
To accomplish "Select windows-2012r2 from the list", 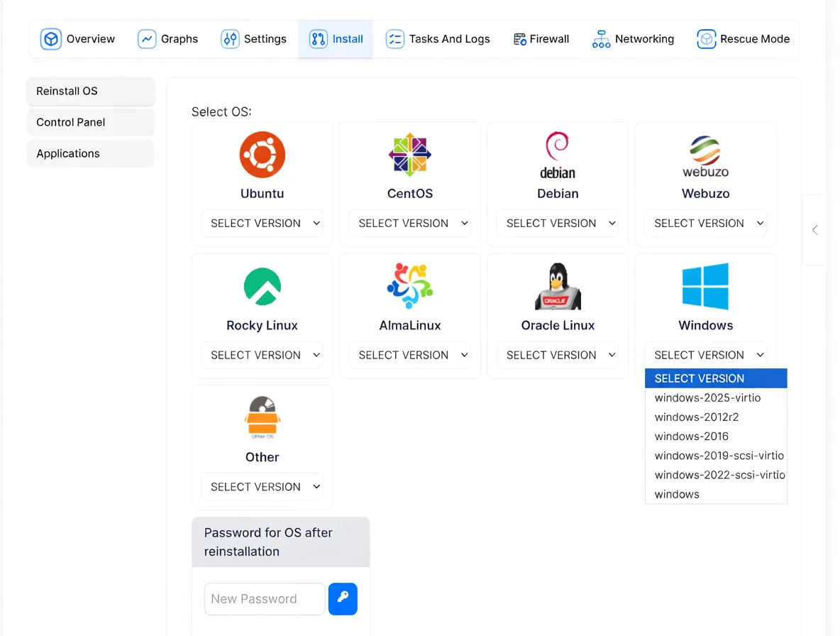I will click(716, 417).
